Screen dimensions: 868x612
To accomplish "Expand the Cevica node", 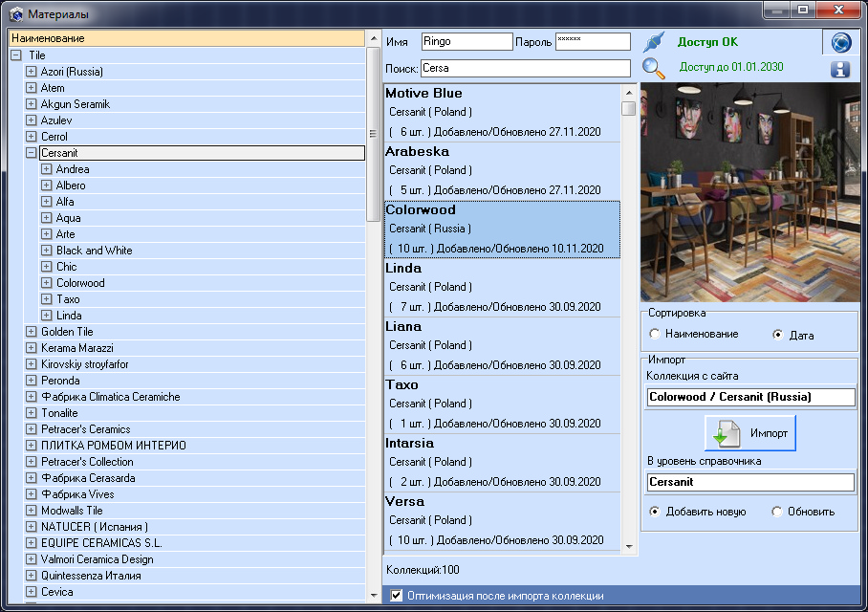I will pos(31,592).
